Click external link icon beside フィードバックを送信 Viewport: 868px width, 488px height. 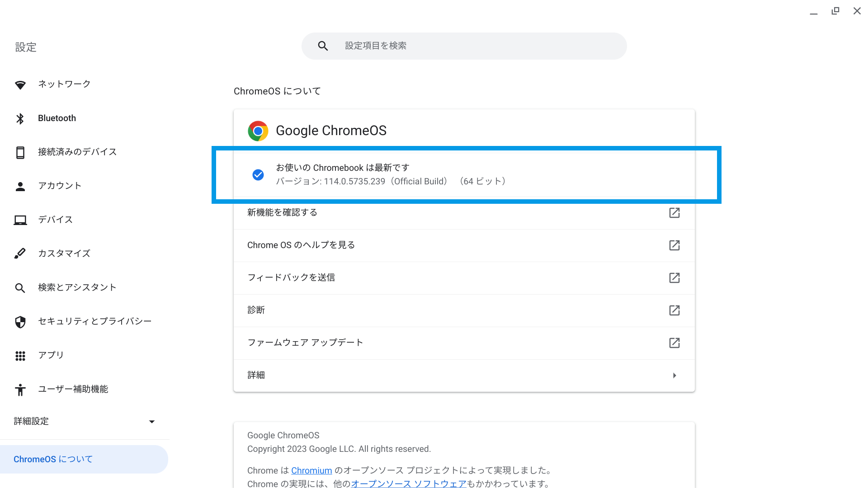pos(675,278)
